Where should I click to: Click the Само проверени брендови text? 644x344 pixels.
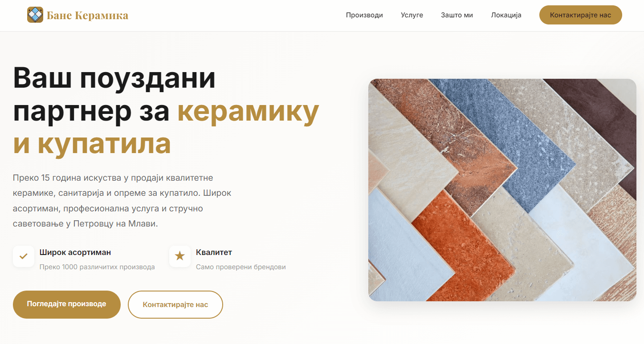[241, 267]
